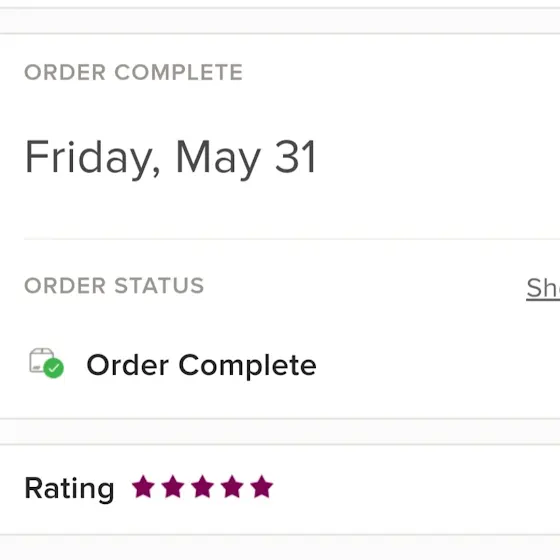
Task: Click the ORDER STATUS section label
Action: pyautogui.click(x=114, y=286)
